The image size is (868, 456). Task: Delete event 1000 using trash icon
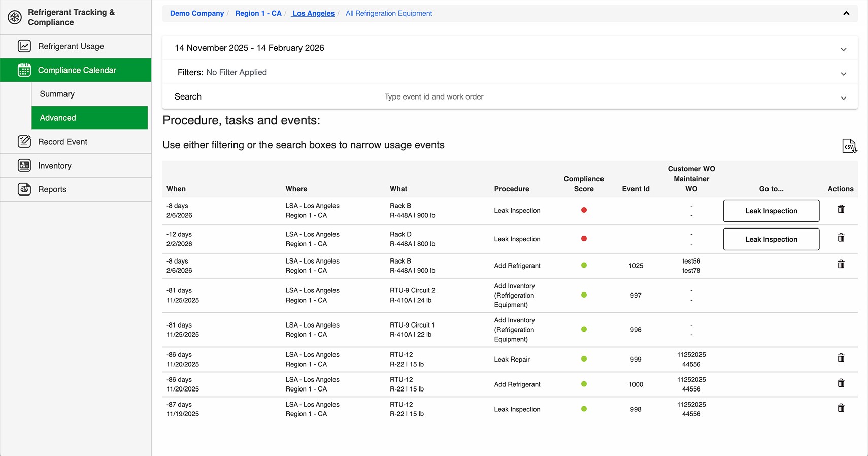tap(841, 383)
